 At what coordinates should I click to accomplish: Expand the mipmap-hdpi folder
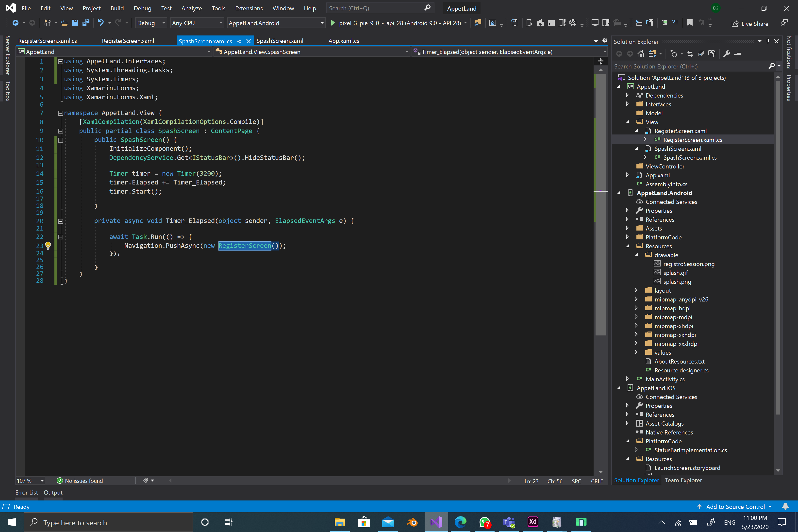[636, 308]
